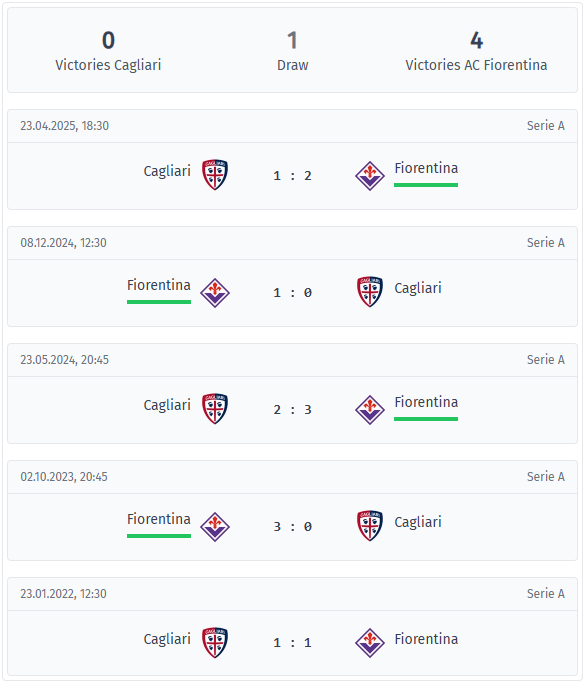Click Cagliari crest in 23.01.2022 match
Screen dimensions: 584x682
(x=215, y=643)
